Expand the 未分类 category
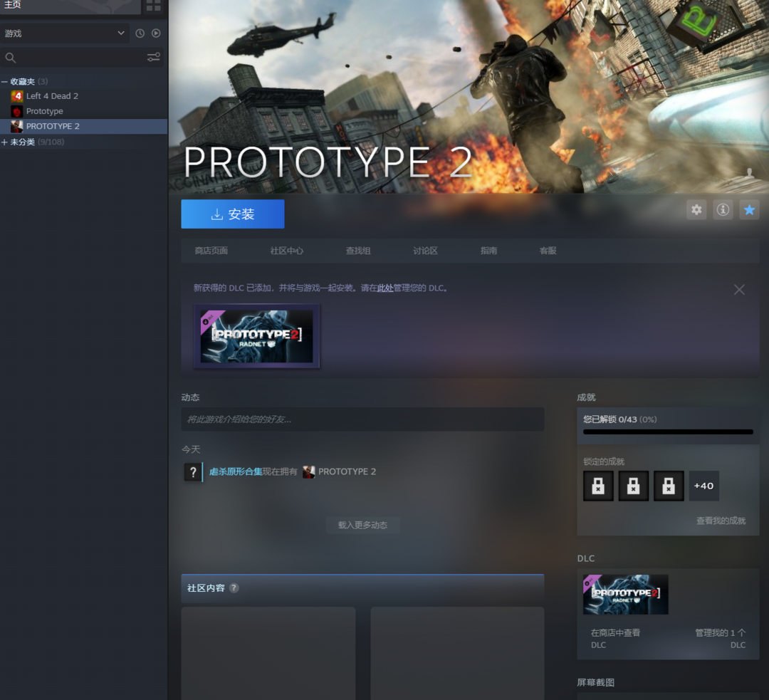Viewport: 769px width, 700px height. click(x=4, y=142)
